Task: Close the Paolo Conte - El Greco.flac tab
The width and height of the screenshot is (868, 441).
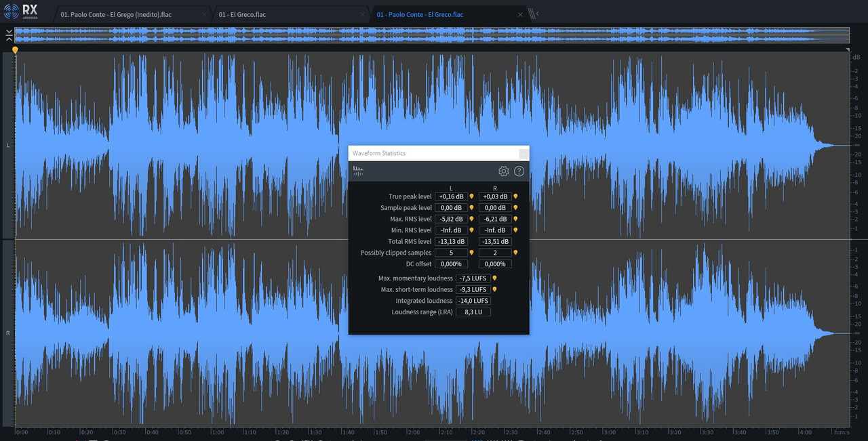Action: tap(520, 14)
